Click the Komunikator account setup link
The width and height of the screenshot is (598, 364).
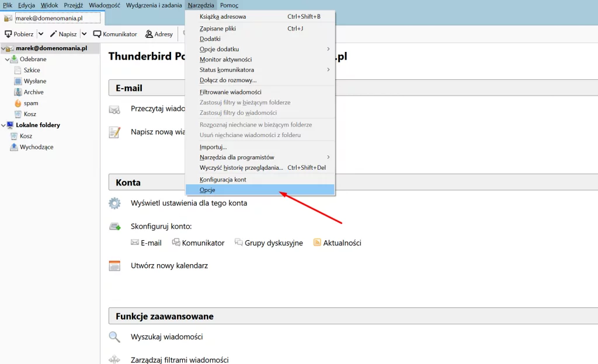tap(199, 243)
